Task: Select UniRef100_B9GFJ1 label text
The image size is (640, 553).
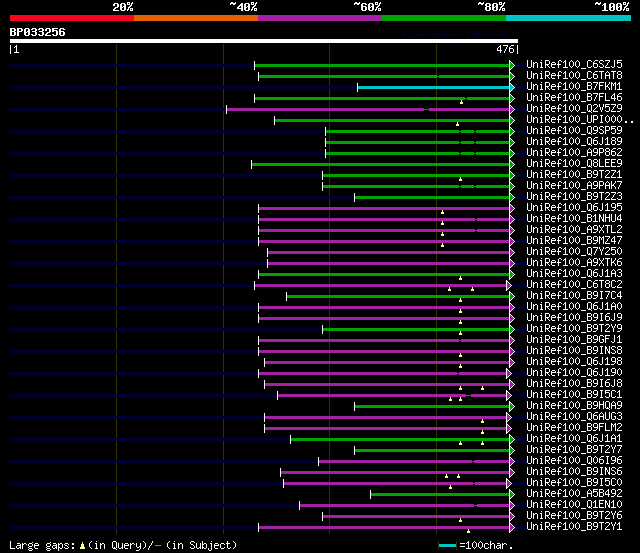Action: tap(574, 340)
